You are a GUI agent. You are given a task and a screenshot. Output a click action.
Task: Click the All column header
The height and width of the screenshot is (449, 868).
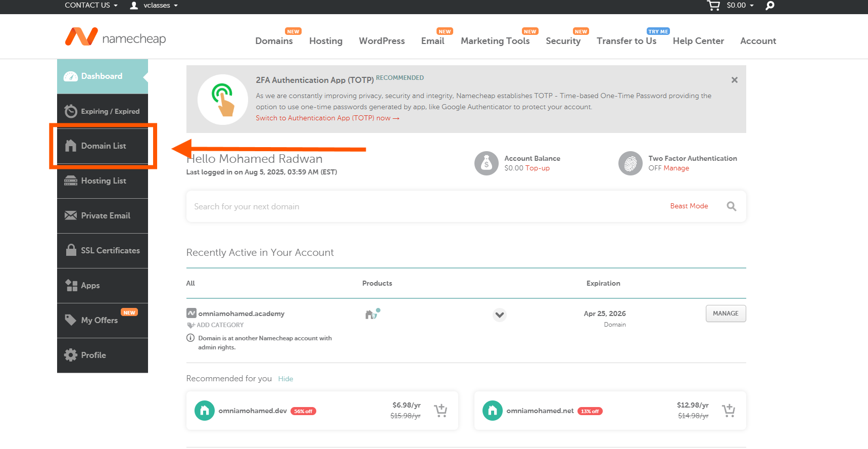pyautogui.click(x=190, y=283)
